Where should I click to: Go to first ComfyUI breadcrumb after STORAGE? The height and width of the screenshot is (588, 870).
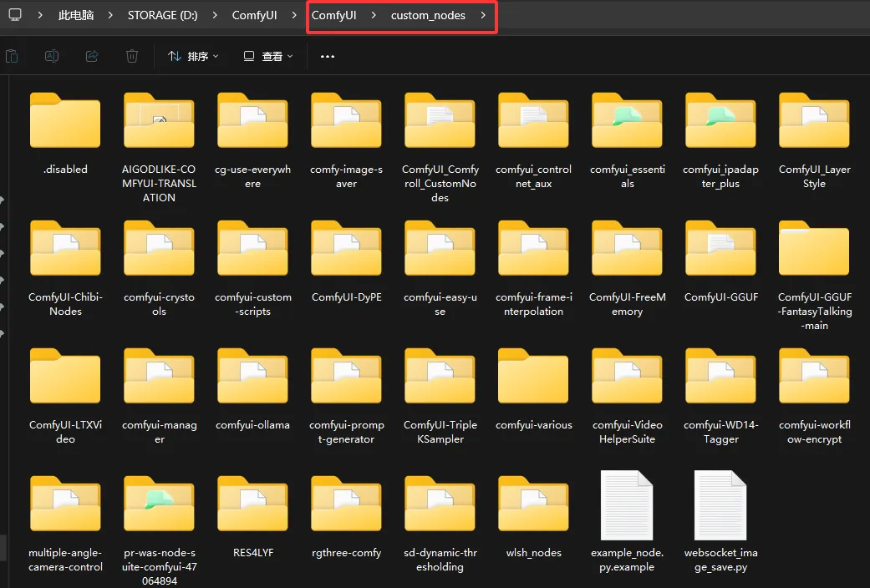pos(254,16)
